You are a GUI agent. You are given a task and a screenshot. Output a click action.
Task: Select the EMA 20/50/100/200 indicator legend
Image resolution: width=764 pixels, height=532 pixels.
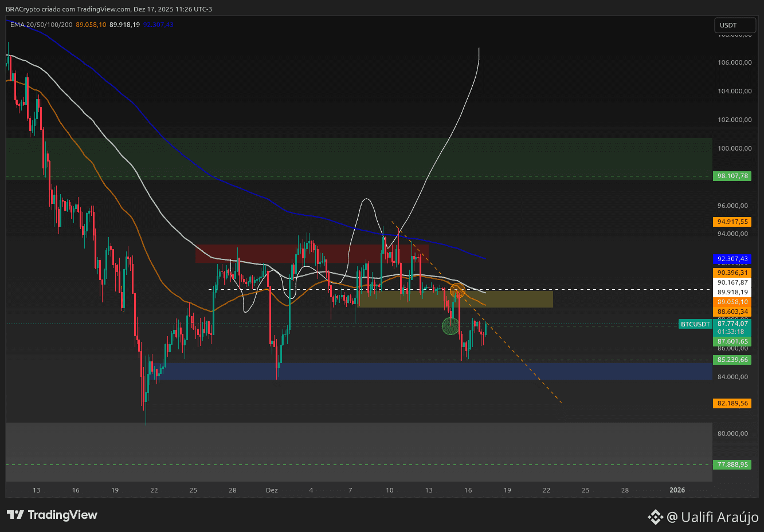(41, 25)
